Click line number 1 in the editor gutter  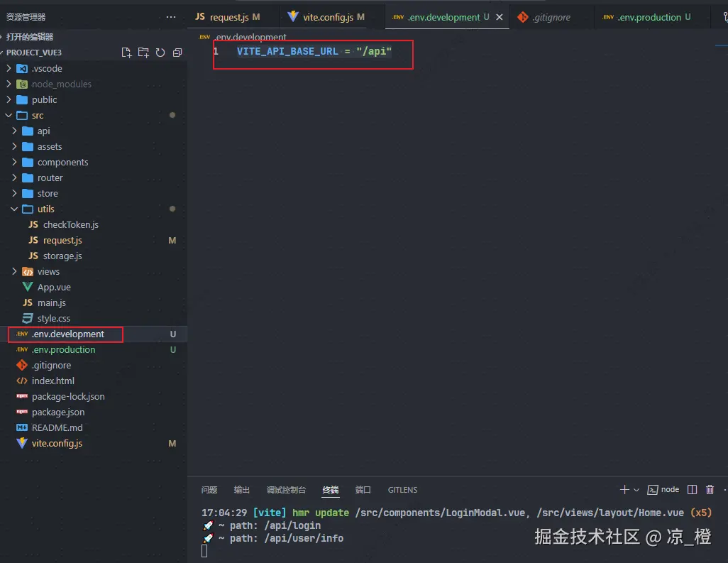coord(216,52)
